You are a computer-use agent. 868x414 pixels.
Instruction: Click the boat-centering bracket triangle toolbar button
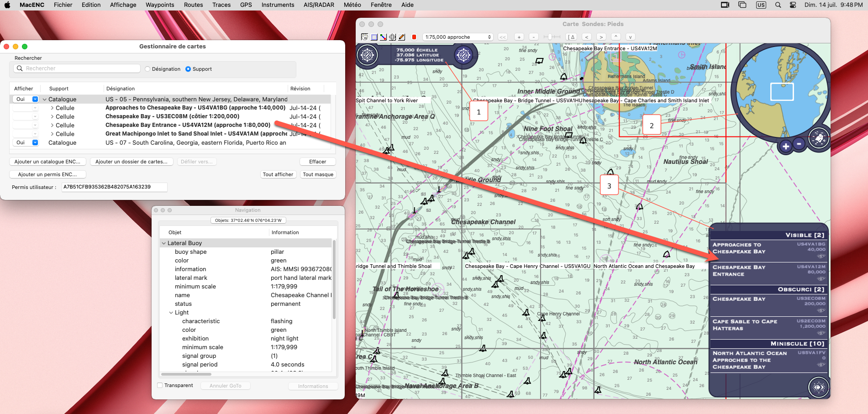point(571,37)
